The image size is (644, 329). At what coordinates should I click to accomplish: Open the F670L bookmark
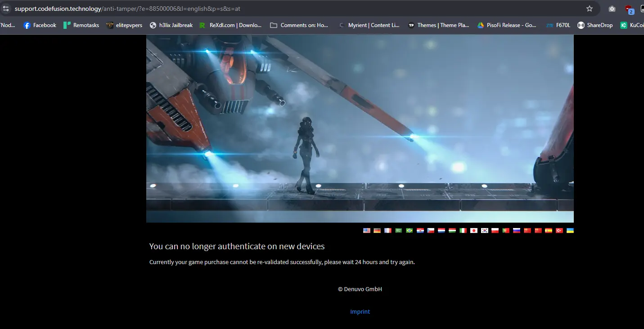(x=558, y=25)
